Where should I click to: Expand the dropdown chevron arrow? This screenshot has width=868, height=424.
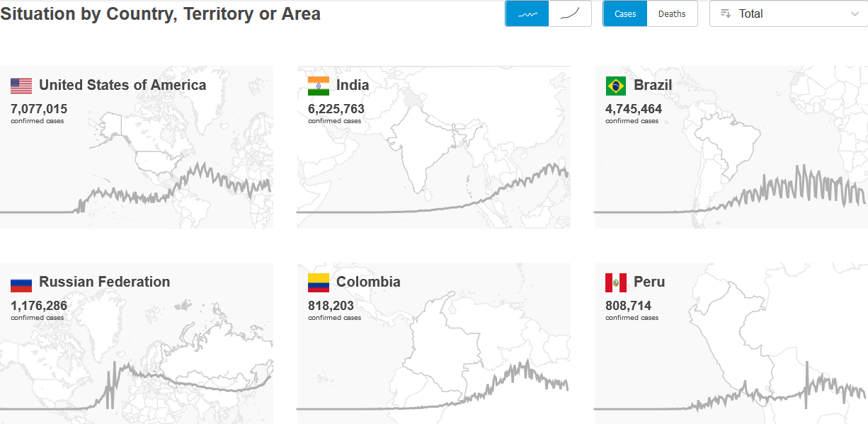855,13
